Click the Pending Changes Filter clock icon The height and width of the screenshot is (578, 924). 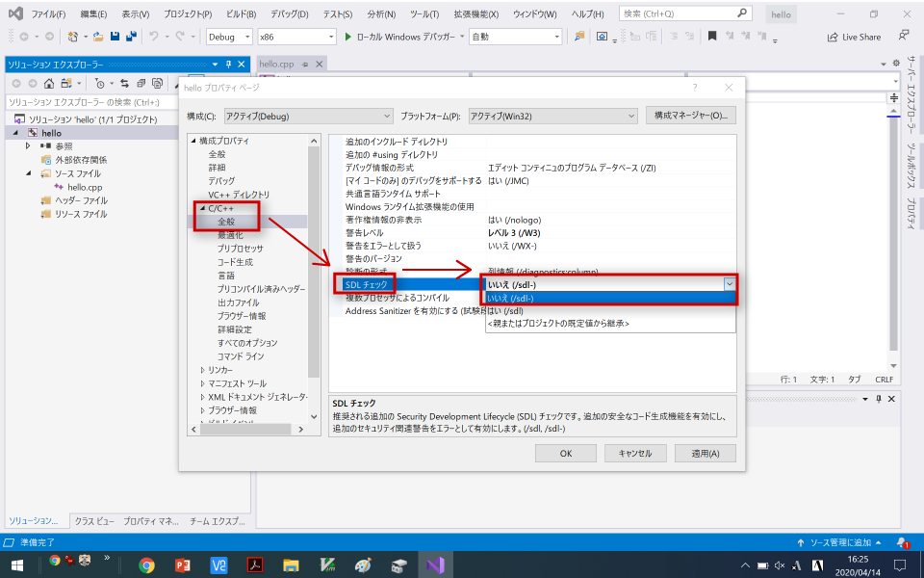point(99,83)
